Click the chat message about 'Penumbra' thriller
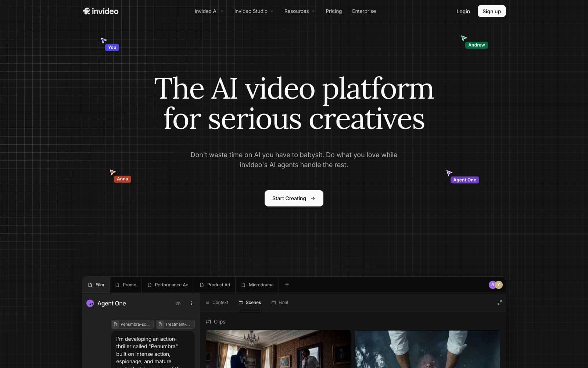 tap(153, 350)
